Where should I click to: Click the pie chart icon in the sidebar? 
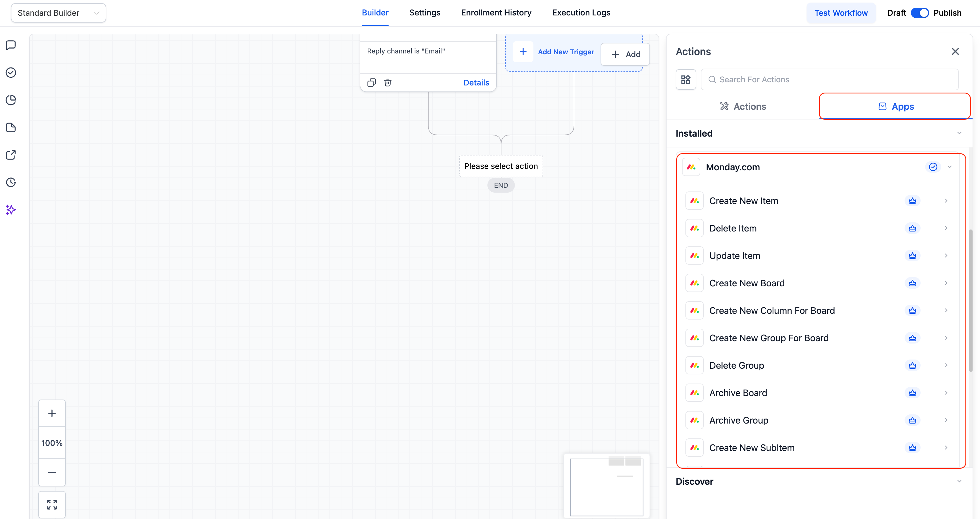click(x=11, y=100)
